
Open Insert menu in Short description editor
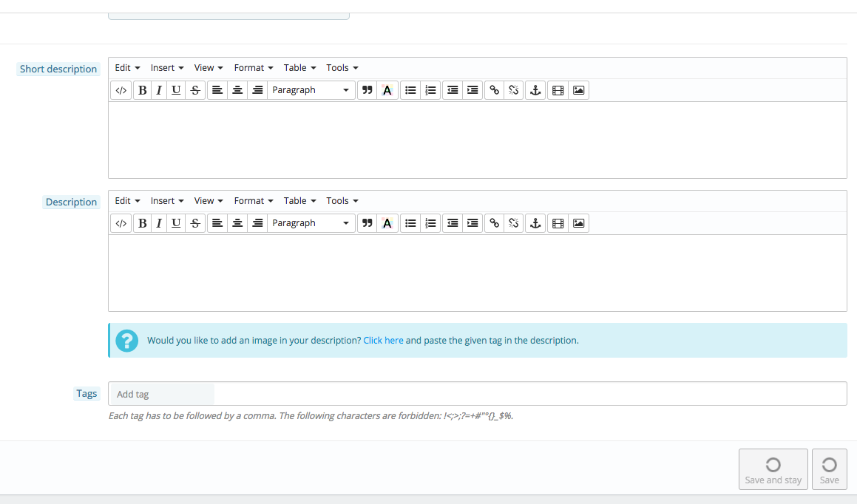point(166,68)
